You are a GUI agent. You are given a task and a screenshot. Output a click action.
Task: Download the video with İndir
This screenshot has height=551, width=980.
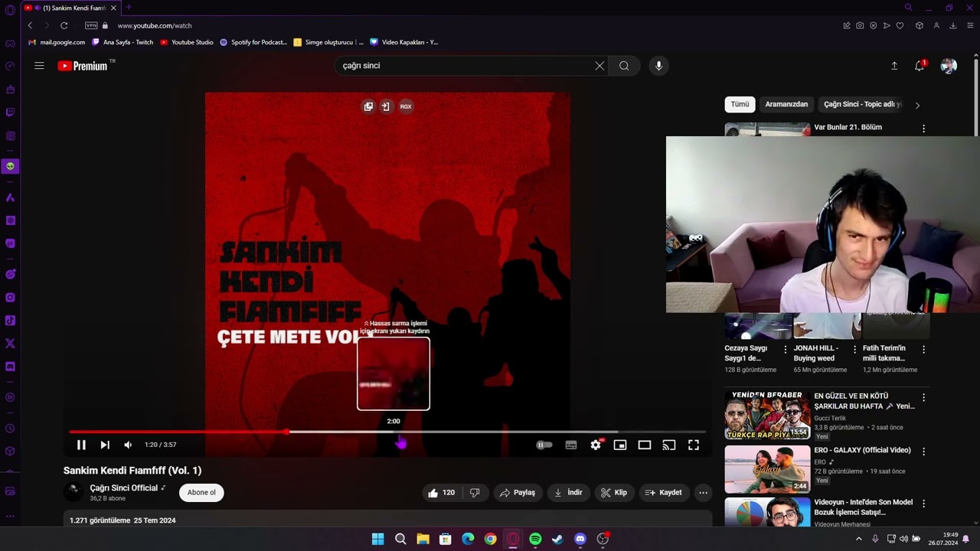click(x=569, y=493)
